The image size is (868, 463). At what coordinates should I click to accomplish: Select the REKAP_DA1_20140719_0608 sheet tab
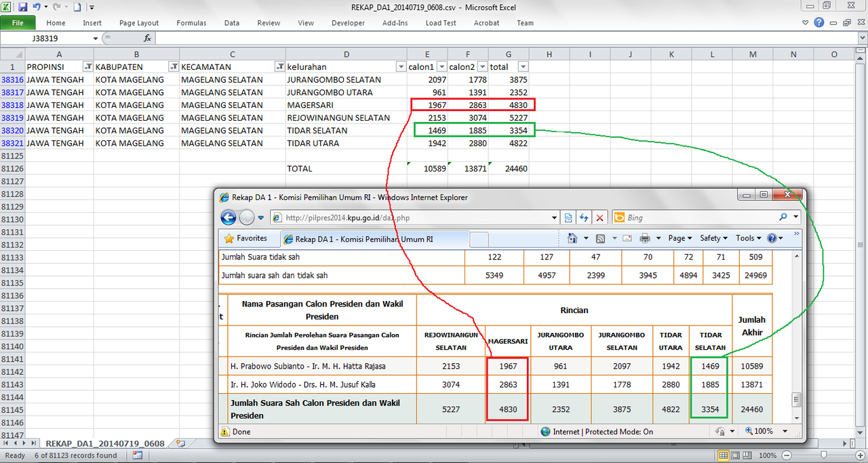point(105,443)
